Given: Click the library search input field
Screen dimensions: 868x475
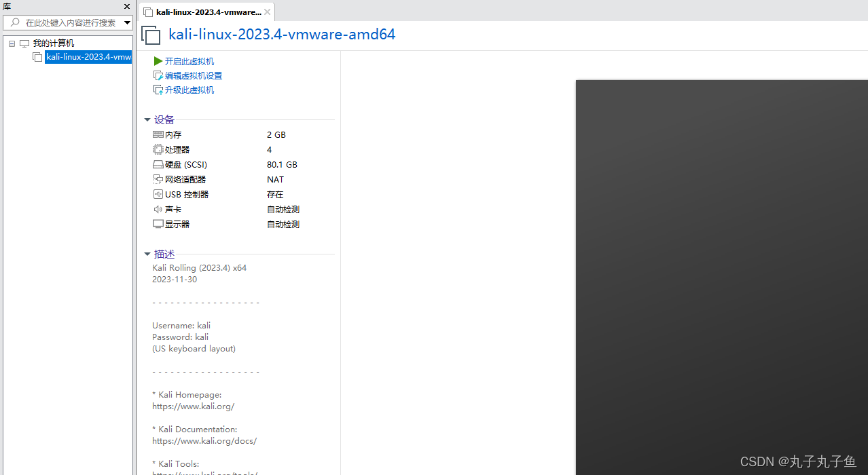Looking at the screenshot, I should coord(71,22).
